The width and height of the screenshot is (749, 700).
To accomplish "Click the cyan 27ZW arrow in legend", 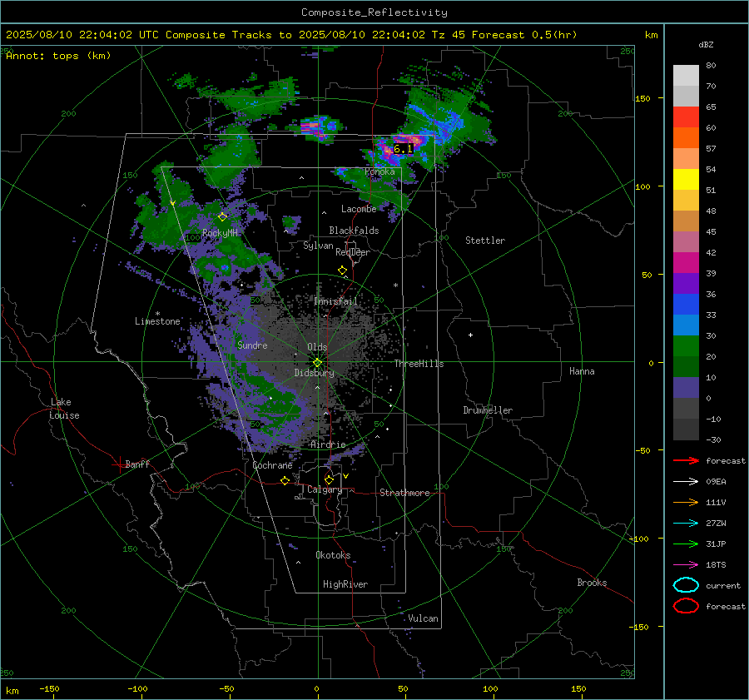I will click(686, 524).
